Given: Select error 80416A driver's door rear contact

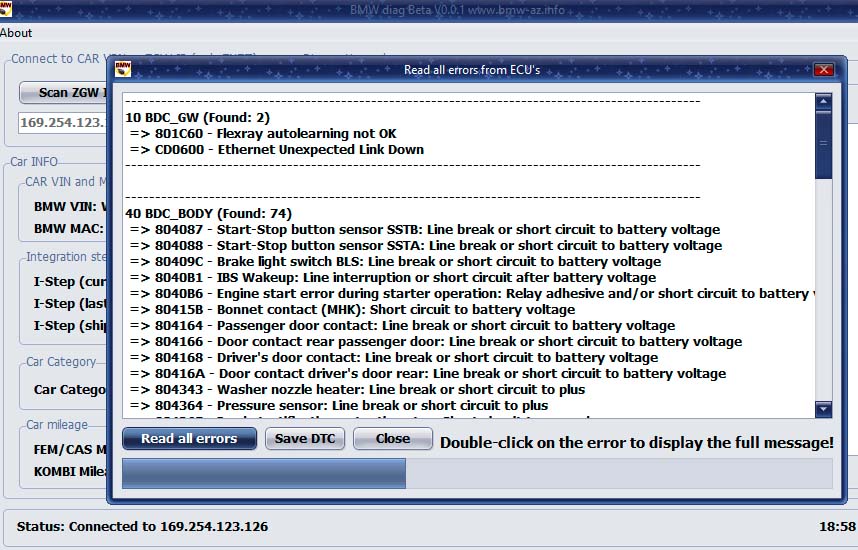Looking at the screenshot, I should click(x=428, y=373).
